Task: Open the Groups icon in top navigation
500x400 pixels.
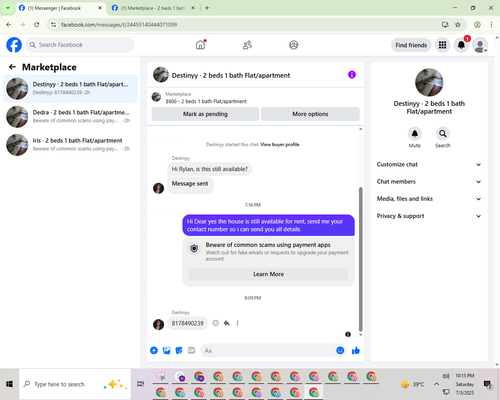Action: pyautogui.click(x=294, y=45)
